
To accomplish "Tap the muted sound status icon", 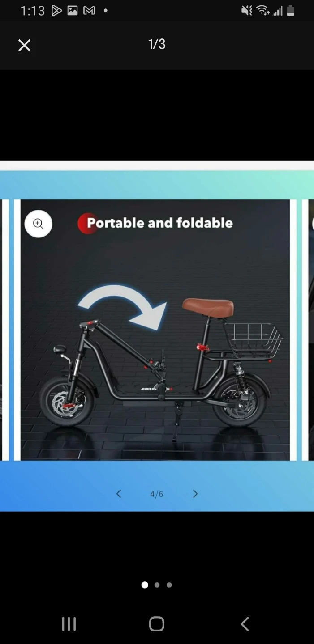I will (x=247, y=11).
